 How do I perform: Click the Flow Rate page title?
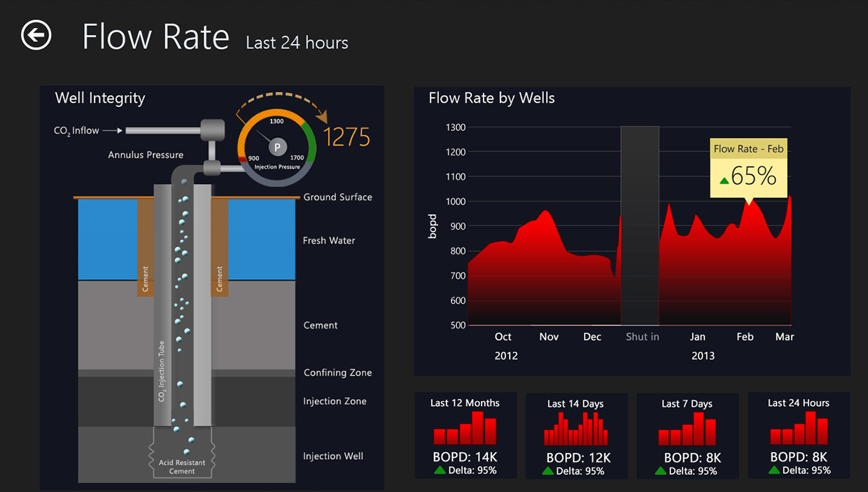point(155,37)
